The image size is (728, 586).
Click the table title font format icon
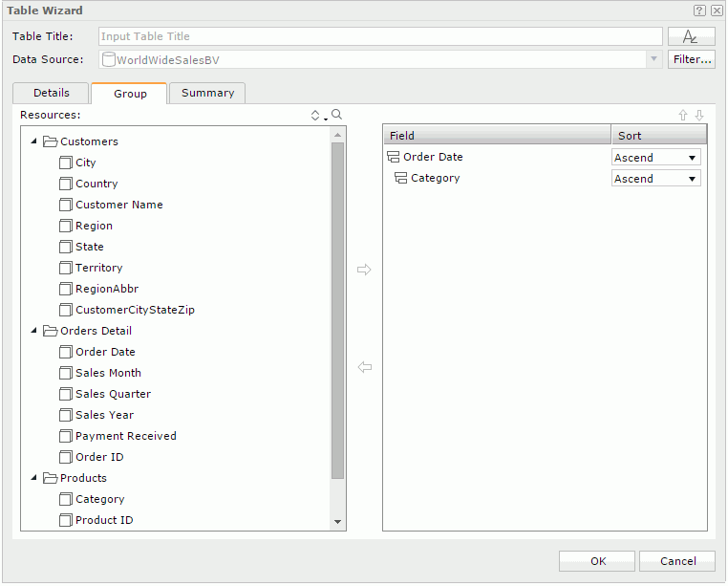click(x=691, y=36)
